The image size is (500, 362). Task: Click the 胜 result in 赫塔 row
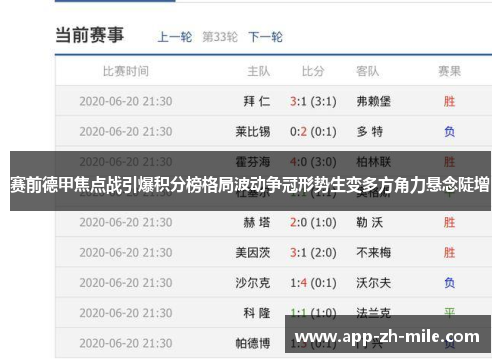click(449, 222)
